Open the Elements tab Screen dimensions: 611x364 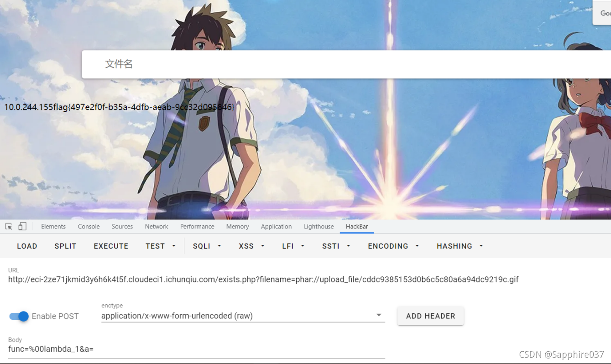point(53,227)
